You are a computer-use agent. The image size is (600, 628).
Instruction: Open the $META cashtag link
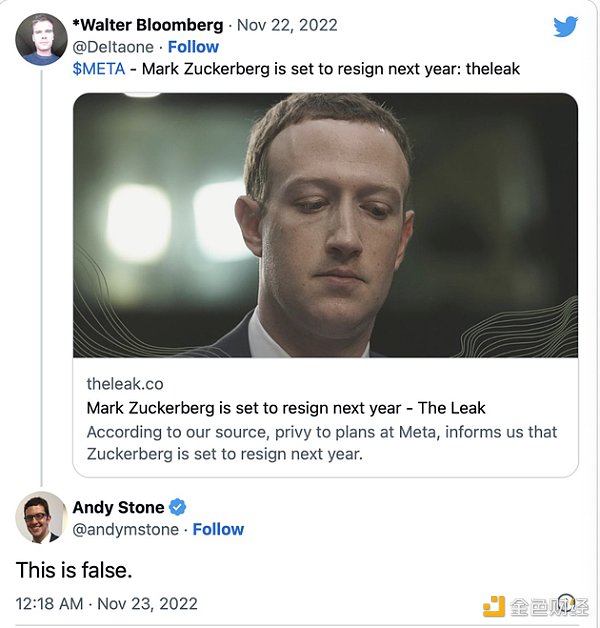point(98,69)
